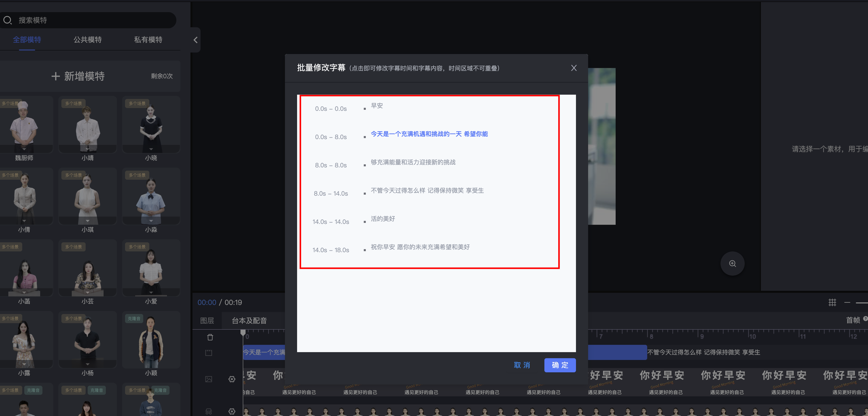Edit subtitle text 活的美好
This screenshot has width=868, height=416.
[x=383, y=219]
